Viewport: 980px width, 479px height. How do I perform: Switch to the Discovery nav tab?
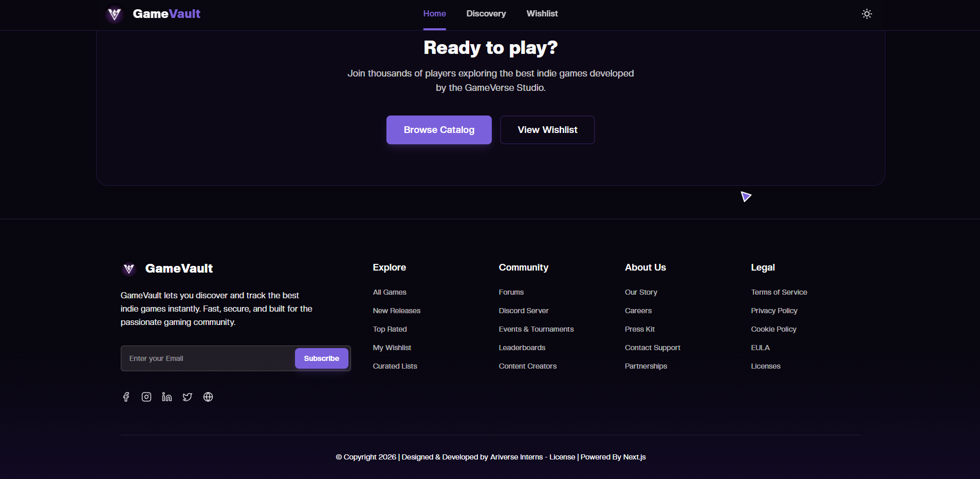tap(486, 14)
